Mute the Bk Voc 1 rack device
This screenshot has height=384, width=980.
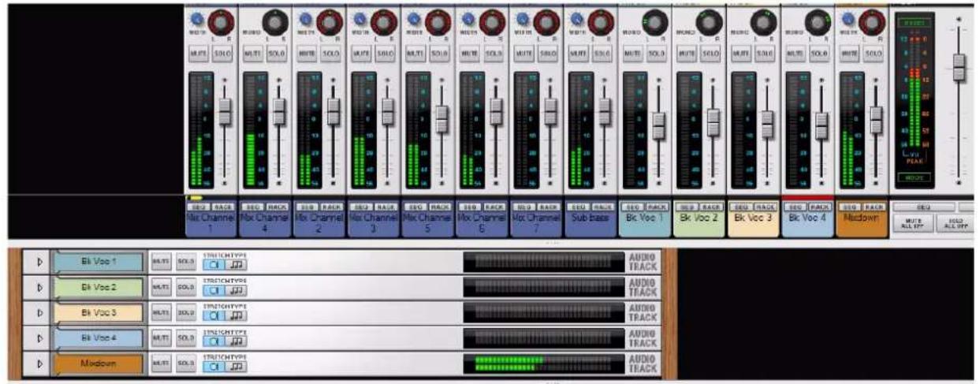[x=161, y=261]
